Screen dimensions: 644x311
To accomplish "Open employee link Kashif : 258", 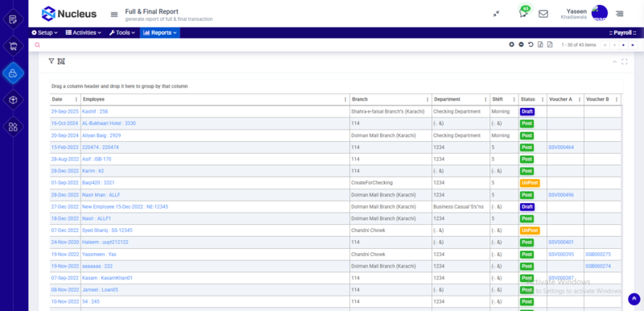I will (x=95, y=111).
